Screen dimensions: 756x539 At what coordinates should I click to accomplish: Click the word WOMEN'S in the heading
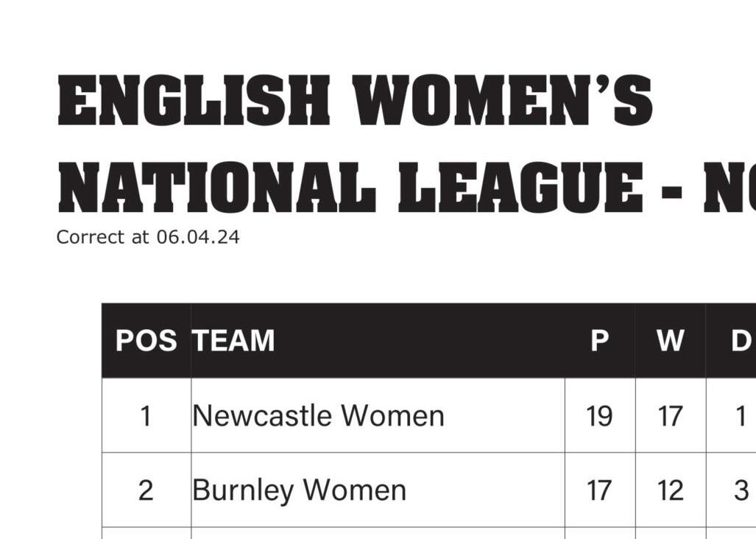[503, 99]
